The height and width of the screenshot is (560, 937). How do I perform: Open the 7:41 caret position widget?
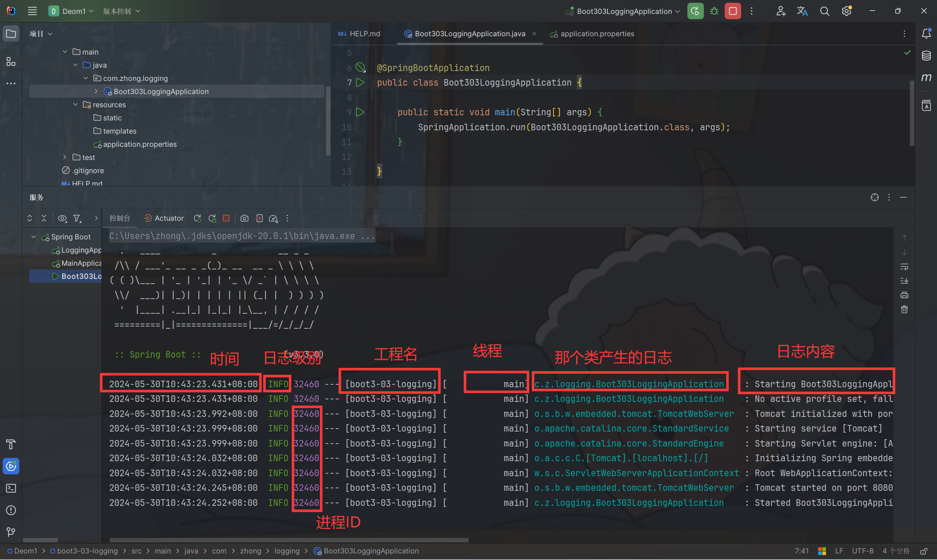coord(802,551)
